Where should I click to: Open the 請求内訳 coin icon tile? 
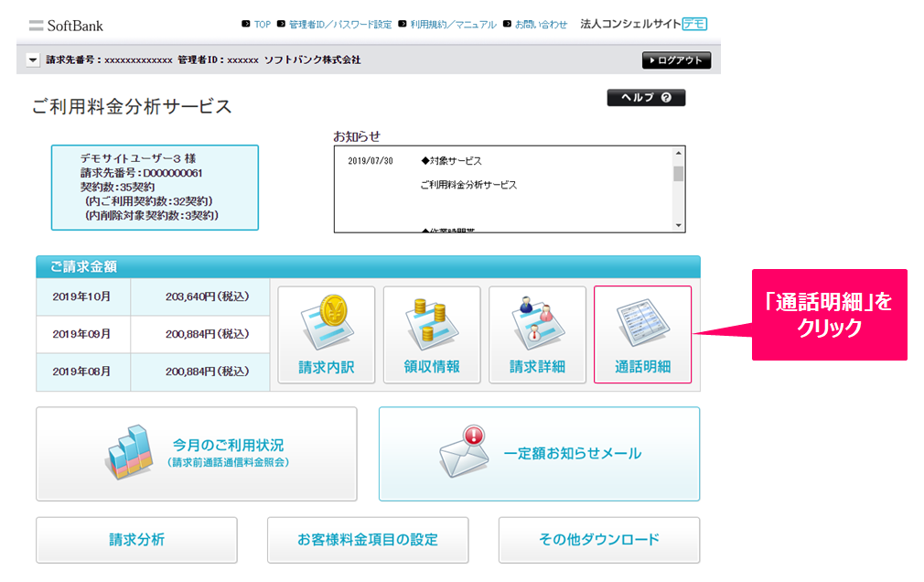coord(326,334)
